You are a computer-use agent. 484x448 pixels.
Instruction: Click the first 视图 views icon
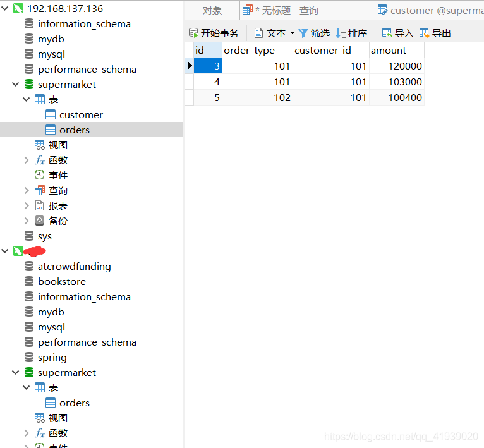(x=40, y=145)
